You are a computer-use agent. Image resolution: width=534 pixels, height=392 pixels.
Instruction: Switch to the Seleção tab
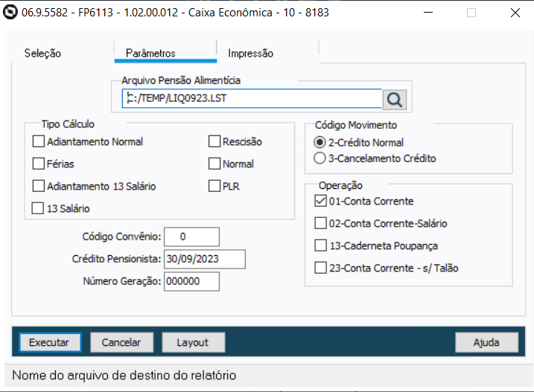(42, 54)
